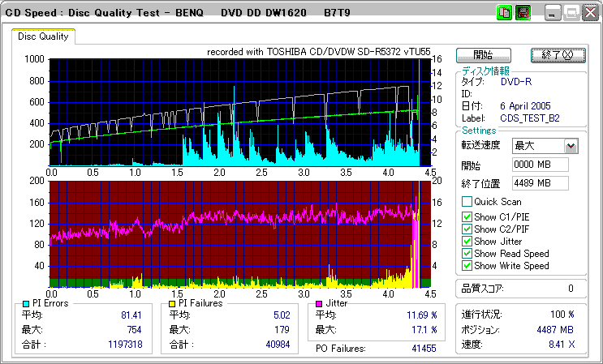Open the 転送速度 speed dropdown
This screenshot has height=364, width=603.
[571, 146]
